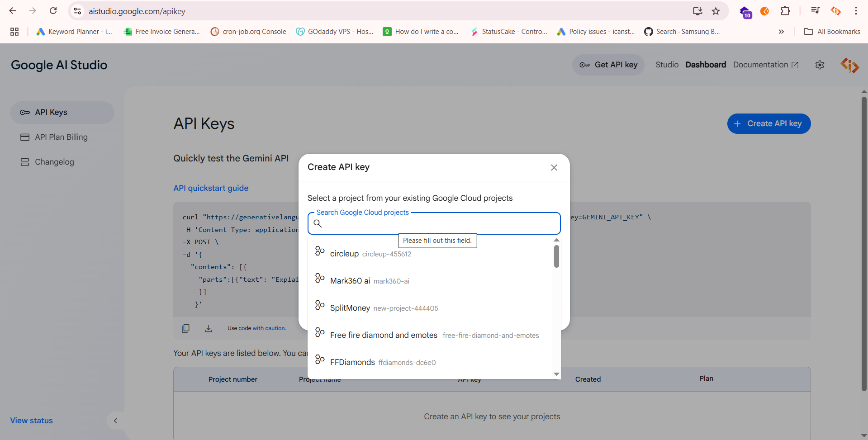Viewport: 868px width, 440px height.
Task: Open Free Invoice Generator bookmark
Action: pyautogui.click(x=162, y=32)
